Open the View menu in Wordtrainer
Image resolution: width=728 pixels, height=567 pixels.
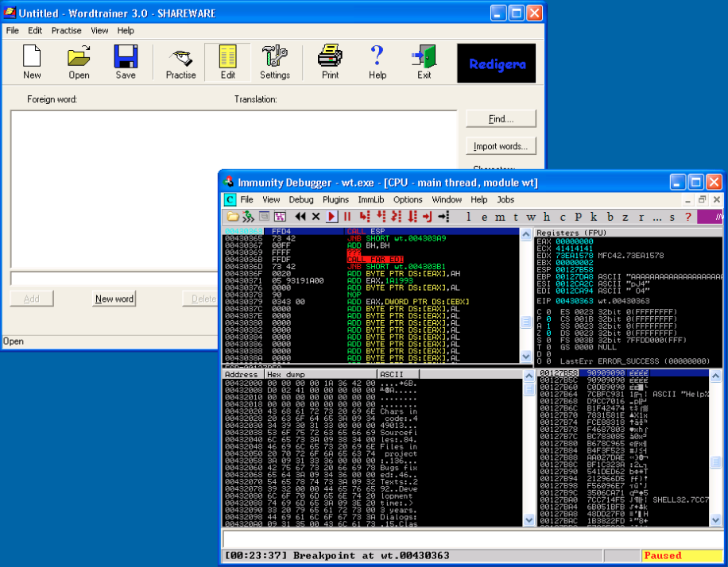[x=99, y=31]
